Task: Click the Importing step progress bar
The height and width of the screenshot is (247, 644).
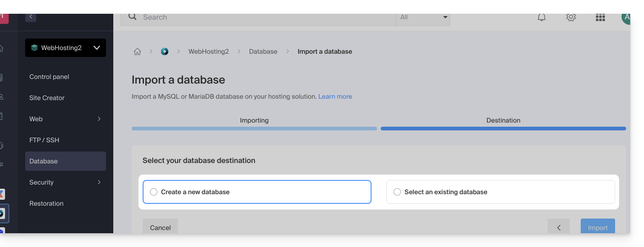Action: pyautogui.click(x=254, y=129)
